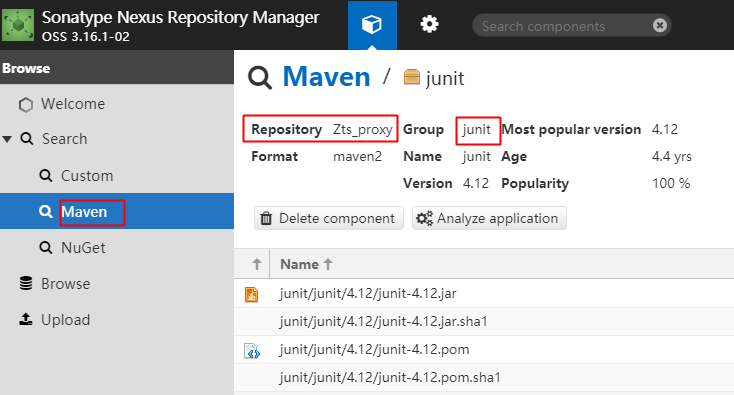Open the Upload page
The image size is (734, 395).
pyautogui.click(x=65, y=320)
